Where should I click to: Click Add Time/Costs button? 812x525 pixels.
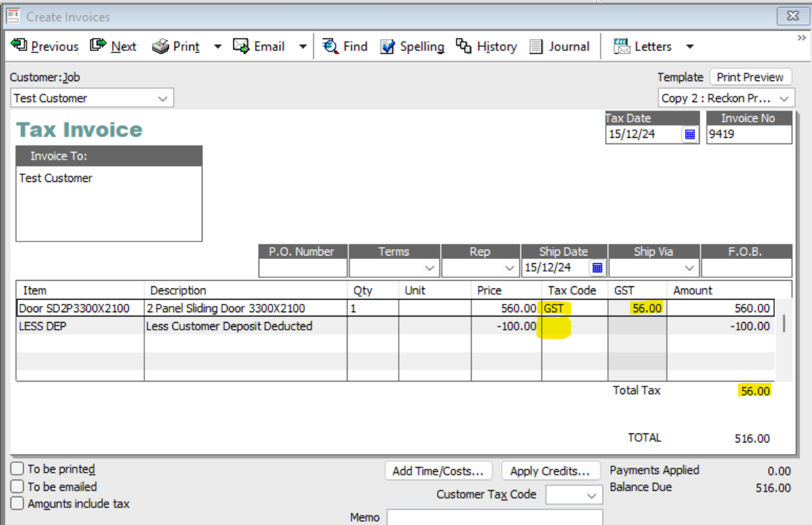pos(438,470)
